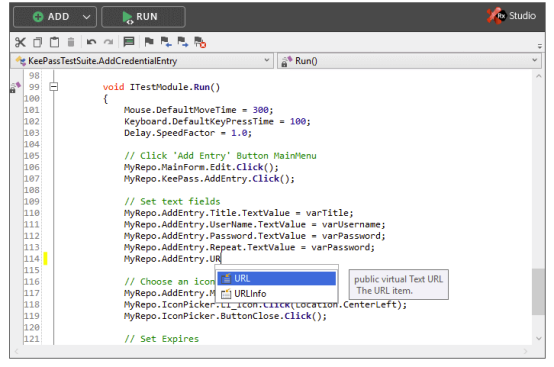This screenshot has width=554, height=367.
Task: Click the Ranorex Studio logo
Action: (x=511, y=16)
